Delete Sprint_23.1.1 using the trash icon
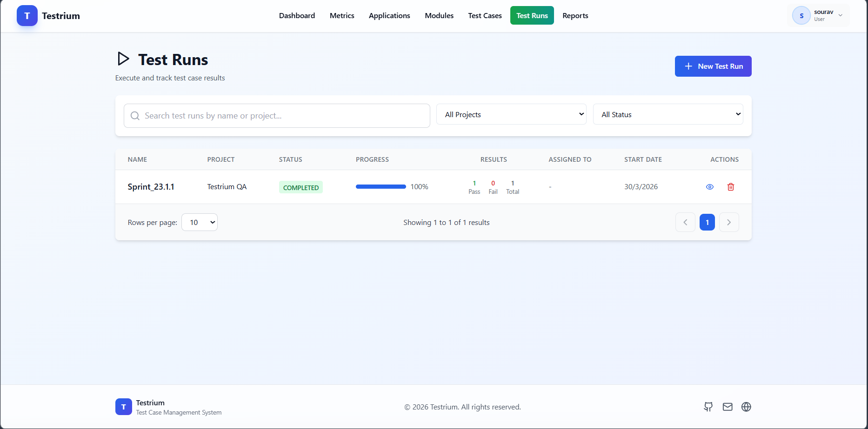Screen dimensions: 868x429 click(x=730, y=187)
